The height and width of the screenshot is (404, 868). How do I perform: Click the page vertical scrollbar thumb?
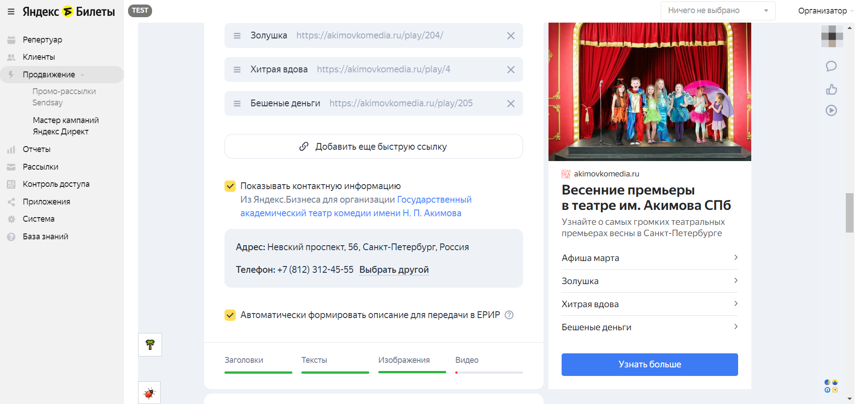[x=850, y=213]
